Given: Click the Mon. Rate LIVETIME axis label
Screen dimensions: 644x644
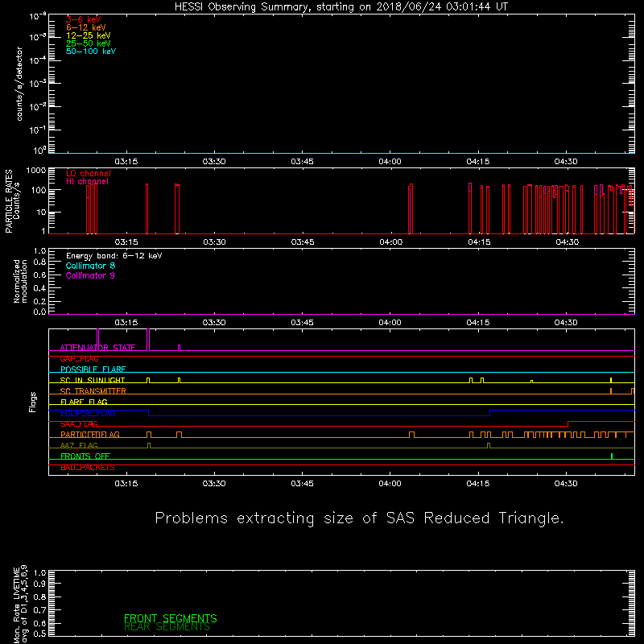Looking at the screenshot, I should [x=20, y=604].
